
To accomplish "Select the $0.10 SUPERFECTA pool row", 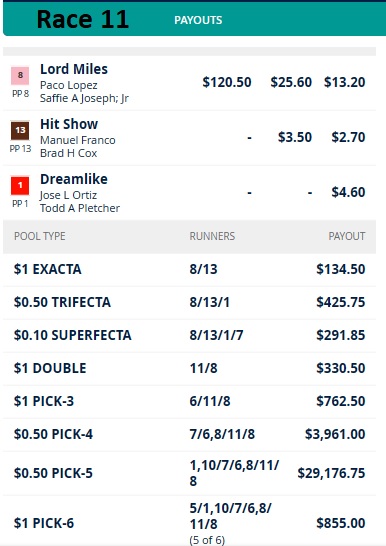I will [189, 335].
